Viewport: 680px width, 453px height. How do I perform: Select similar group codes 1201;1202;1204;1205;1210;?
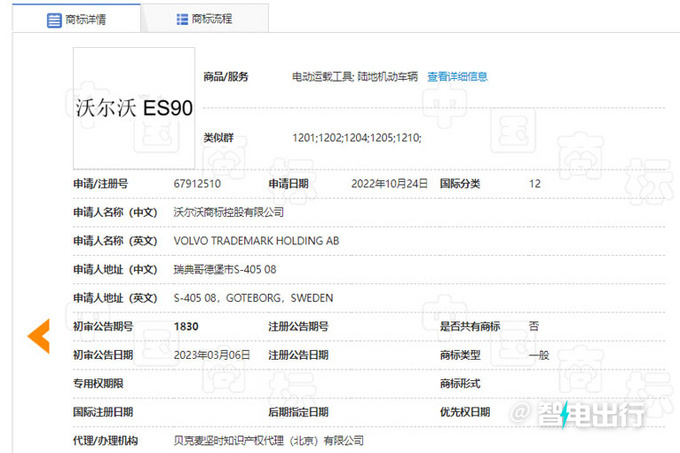click(x=356, y=138)
